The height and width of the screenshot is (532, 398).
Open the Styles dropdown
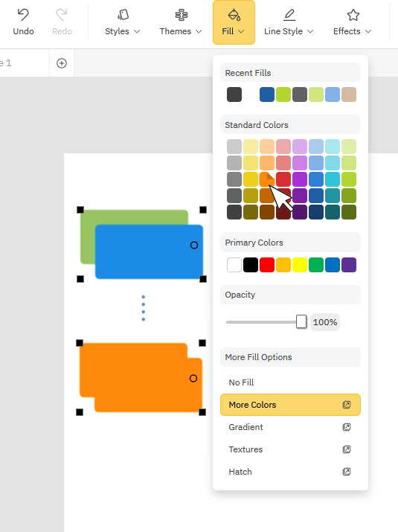[123, 22]
